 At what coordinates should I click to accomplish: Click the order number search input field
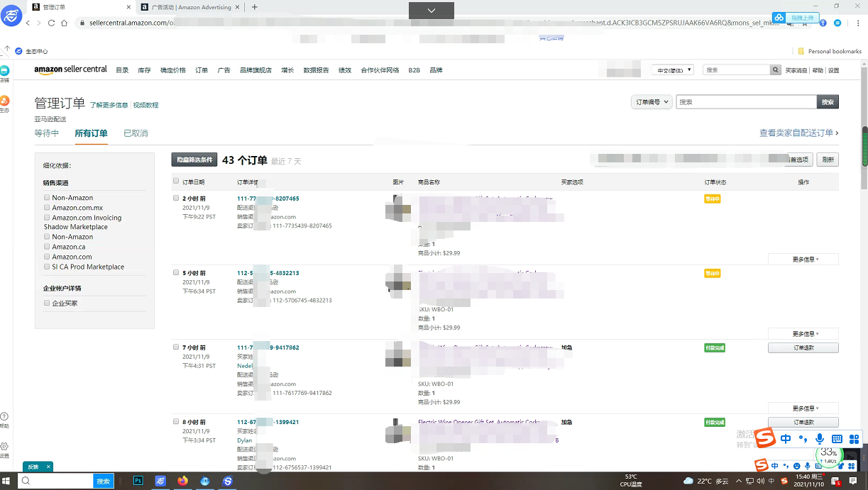click(746, 102)
